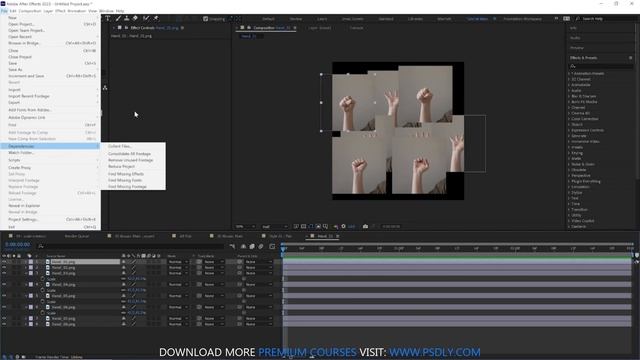
Task: Open the Edit menu in menu bar
Action: [x=13, y=11]
